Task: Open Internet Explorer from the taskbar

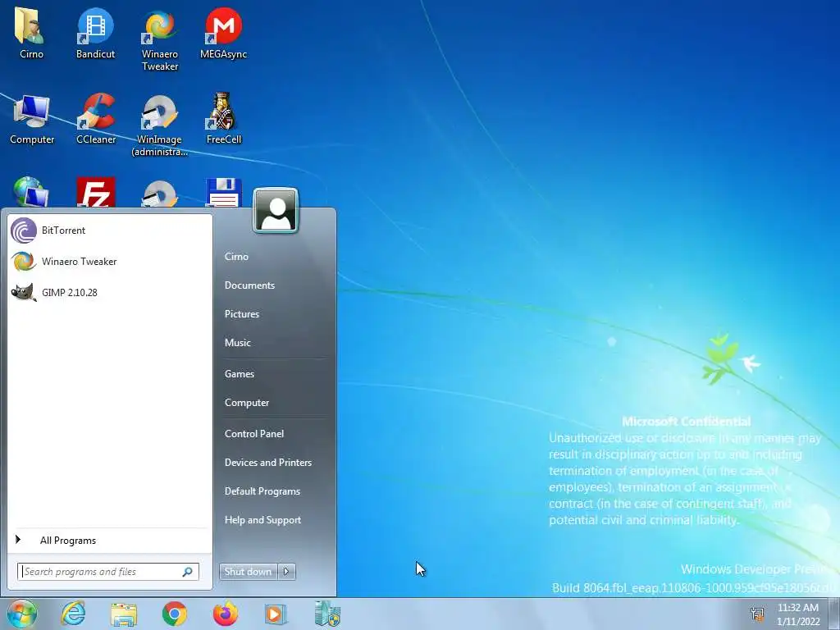Action: click(73, 614)
